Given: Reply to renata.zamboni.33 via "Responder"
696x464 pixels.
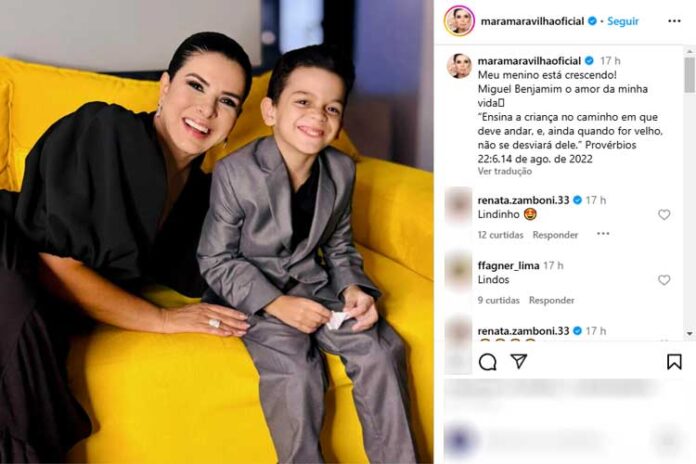Looking at the screenshot, I should click(x=555, y=235).
